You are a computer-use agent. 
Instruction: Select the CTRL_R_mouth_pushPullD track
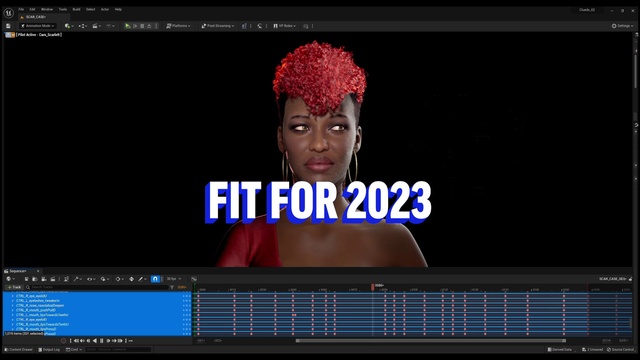[x=36, y=310]
